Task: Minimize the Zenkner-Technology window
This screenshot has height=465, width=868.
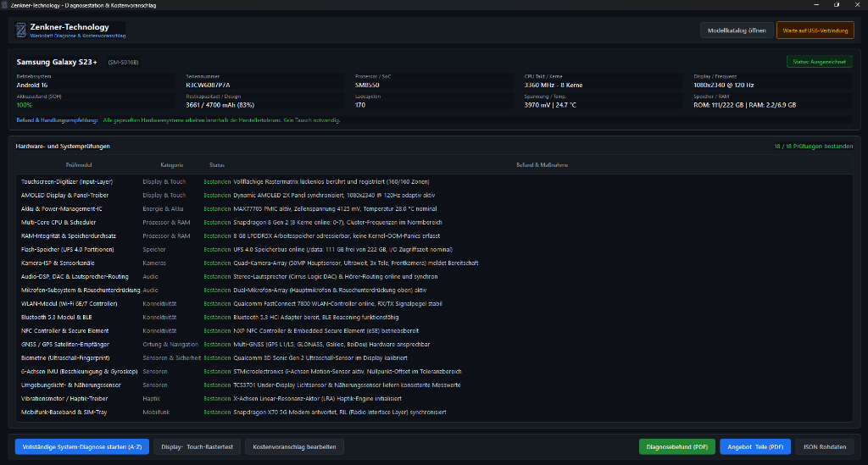Action: 816,4
